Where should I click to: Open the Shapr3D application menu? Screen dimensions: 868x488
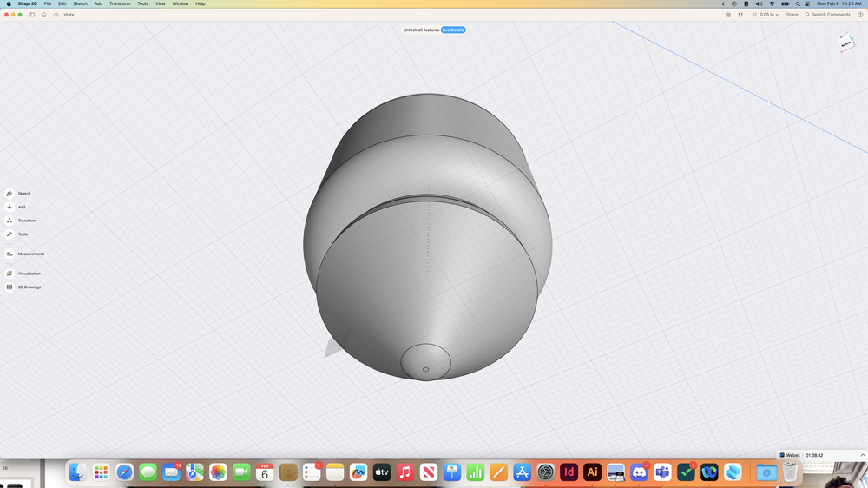coord(27,3)
